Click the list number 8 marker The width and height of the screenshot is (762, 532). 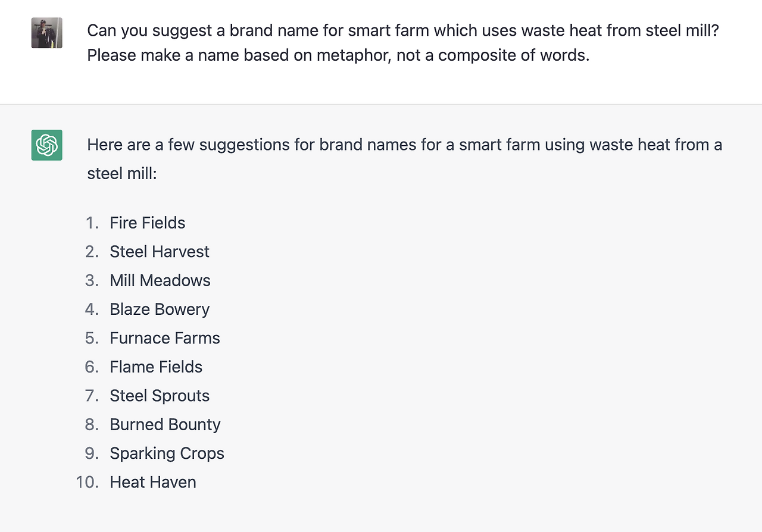pos(91,424)
